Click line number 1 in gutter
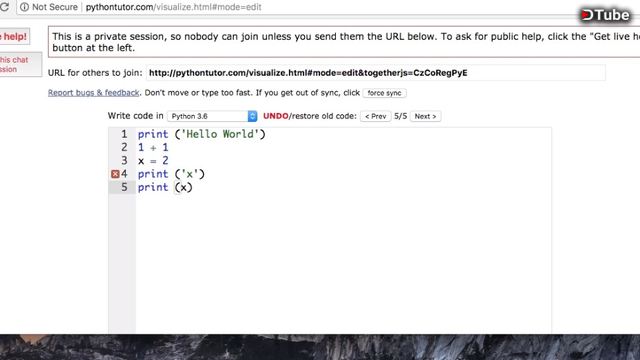Viewport: 640px width, 360px height. pos(124,134)
